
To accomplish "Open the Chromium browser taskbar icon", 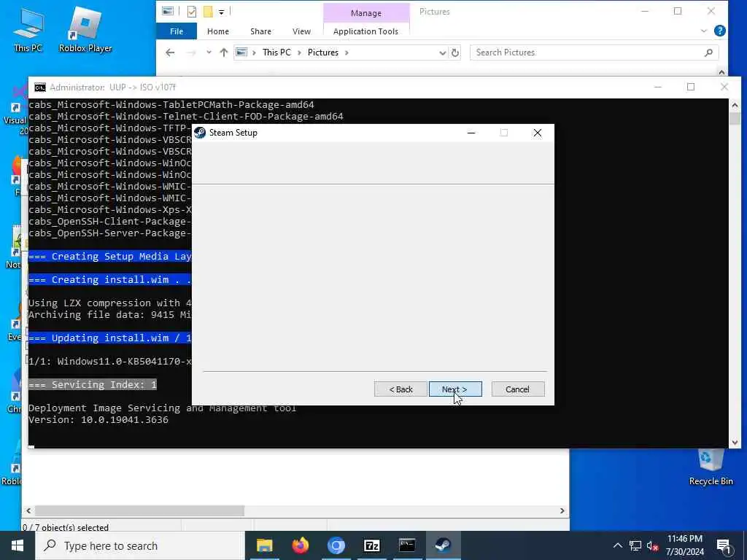I will tap(336, 545).
